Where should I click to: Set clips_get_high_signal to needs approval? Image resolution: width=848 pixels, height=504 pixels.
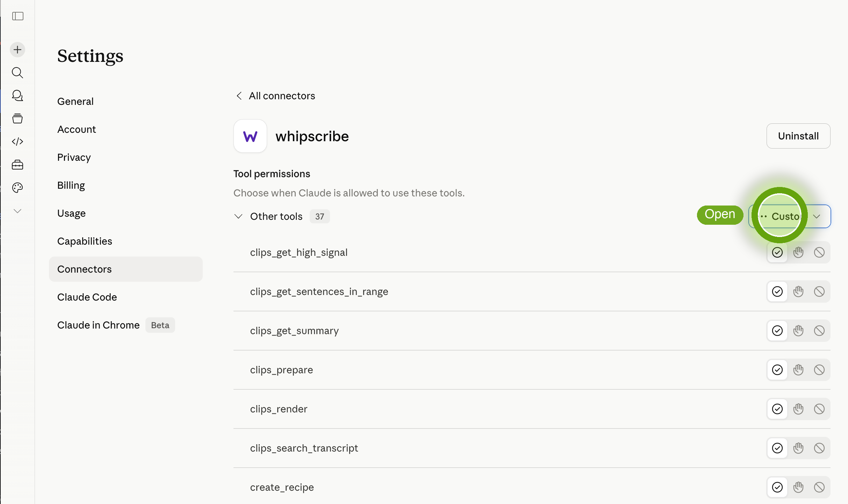798,252
